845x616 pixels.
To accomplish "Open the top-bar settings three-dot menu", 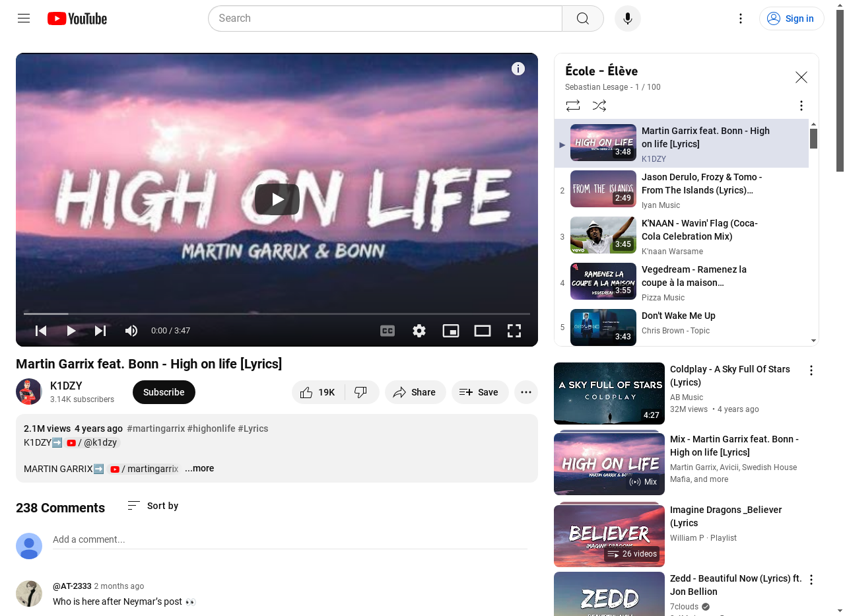I will [x=741, y=18].
